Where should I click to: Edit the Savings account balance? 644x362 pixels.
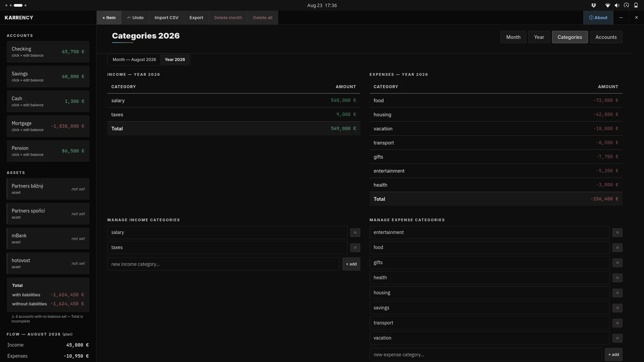48,77
